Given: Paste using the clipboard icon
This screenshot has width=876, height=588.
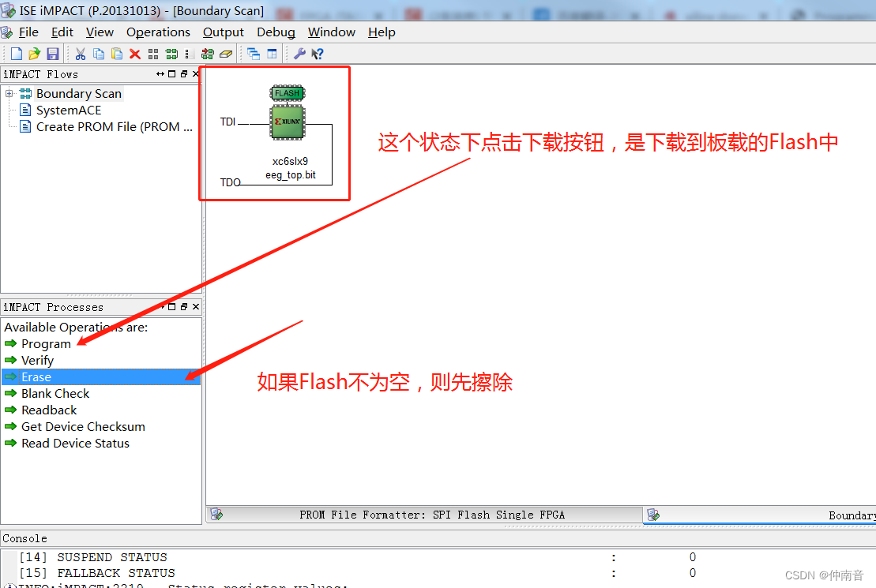Looking at the screenshot, I should pos(117,54).
